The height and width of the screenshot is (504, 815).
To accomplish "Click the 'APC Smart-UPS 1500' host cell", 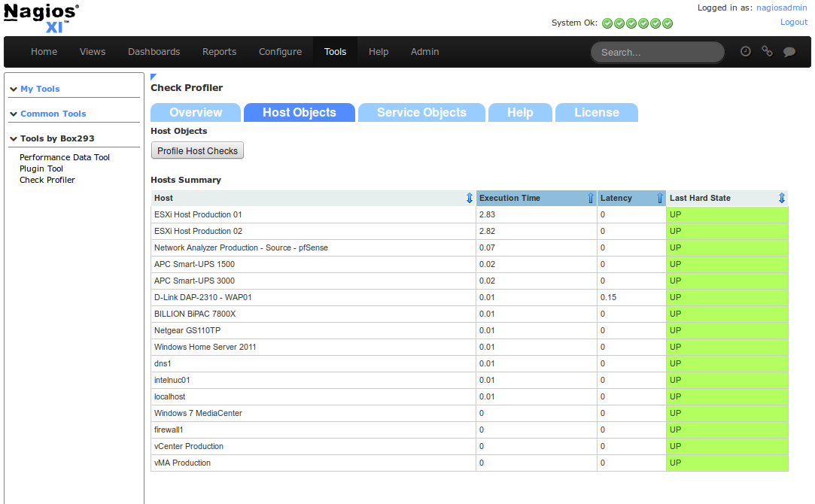I will click(x=313, y=265).
